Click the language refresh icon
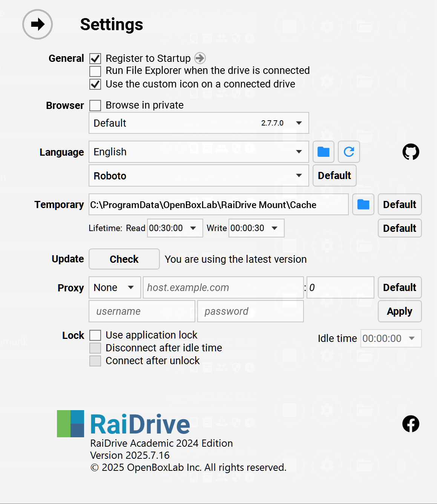437x504 pixels. coord(349,152)
